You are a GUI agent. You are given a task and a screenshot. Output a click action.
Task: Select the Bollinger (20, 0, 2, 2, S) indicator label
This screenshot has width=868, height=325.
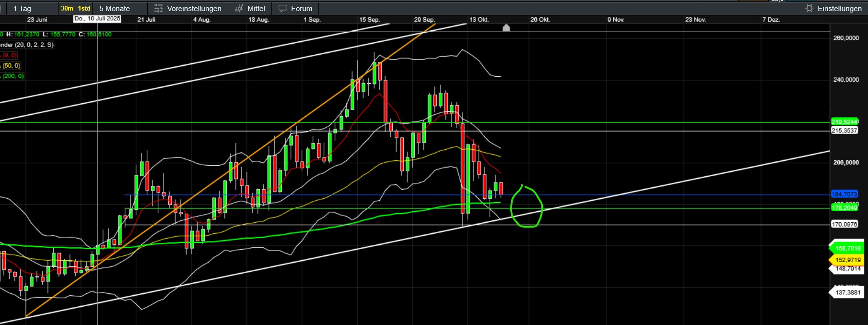27,45
